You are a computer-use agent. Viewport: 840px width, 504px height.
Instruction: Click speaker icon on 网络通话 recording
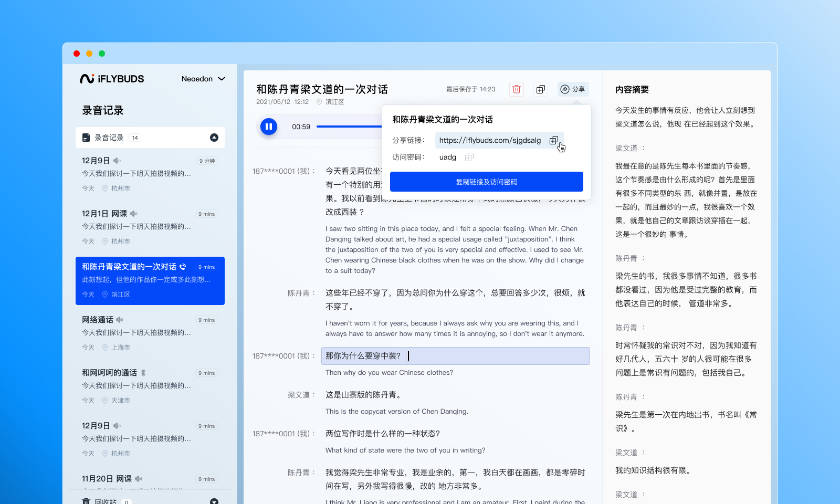point(120,320)
